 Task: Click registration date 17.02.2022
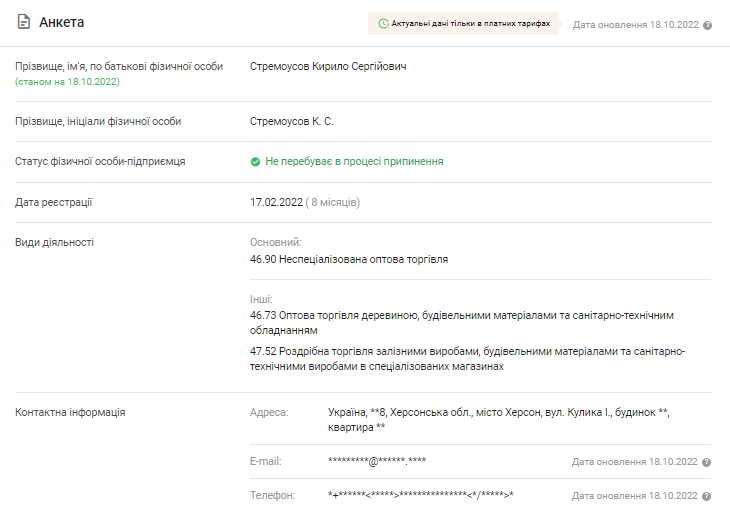pyautogui.click(x=275, y=202)
